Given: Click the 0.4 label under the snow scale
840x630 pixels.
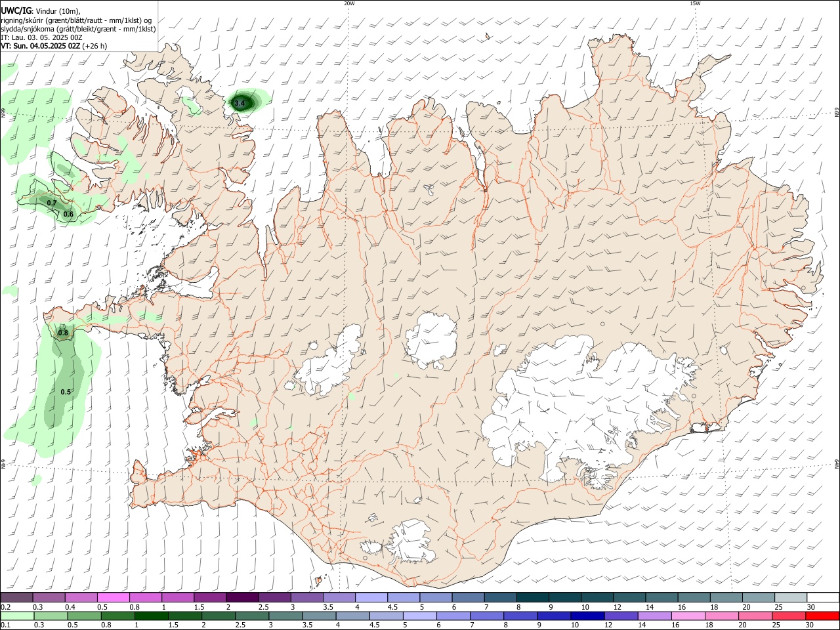Looking at the screenshot, I should pos(70,607).
